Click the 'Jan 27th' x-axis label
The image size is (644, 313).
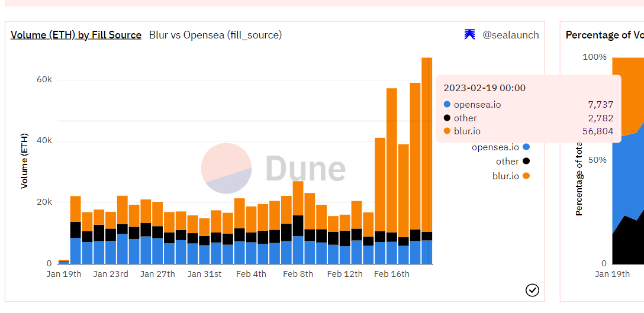(157, 274)
